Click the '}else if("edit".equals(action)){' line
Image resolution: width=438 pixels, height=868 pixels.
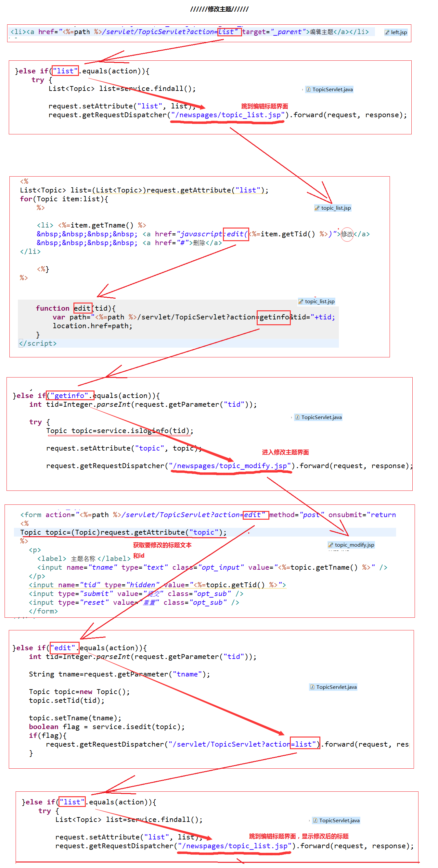coord(80,648)
